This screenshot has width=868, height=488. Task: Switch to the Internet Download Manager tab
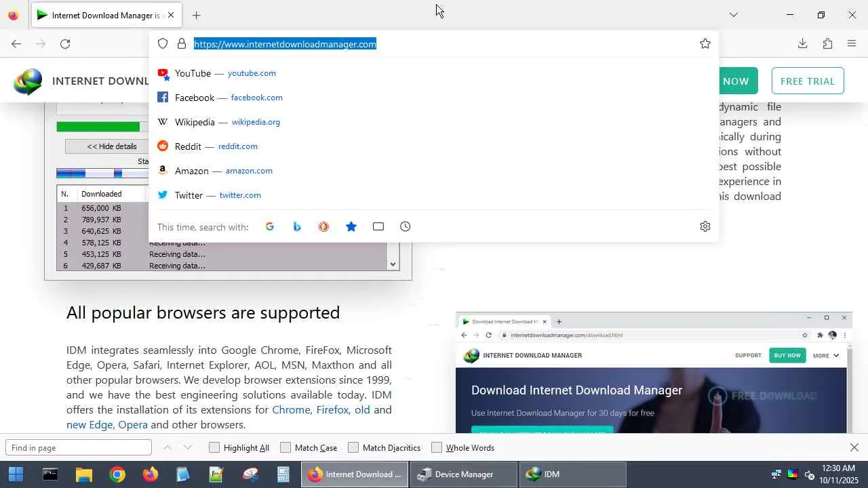click(x=106, y=15)
